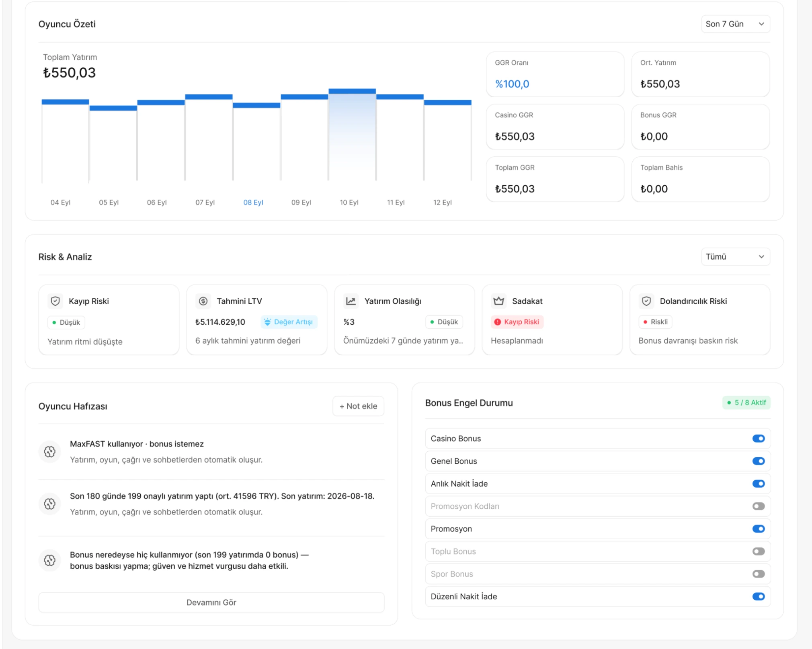The image size is (812, 649).
Task: Click the Tahmini LTV coin icon
Action: tap(203, 301)
